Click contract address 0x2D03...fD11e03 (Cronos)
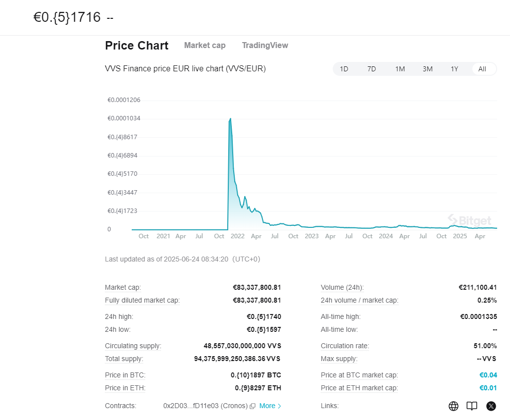Screen dimensions: 510x420 point(205,406)
